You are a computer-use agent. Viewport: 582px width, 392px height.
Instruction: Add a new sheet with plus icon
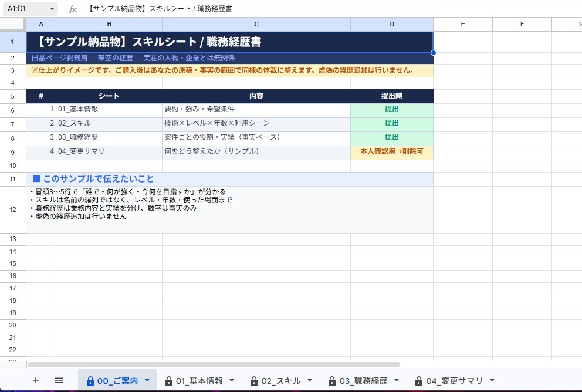[36, 380]
